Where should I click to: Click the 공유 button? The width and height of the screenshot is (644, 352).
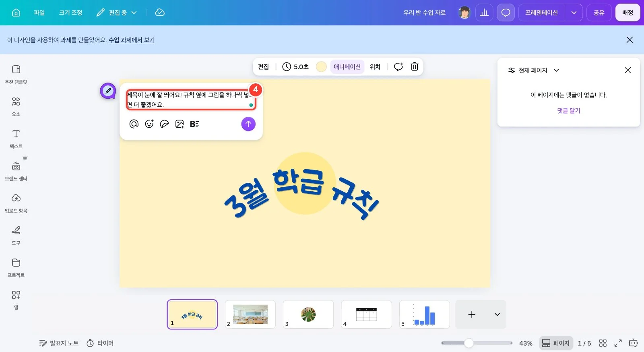tap(599, 12)
